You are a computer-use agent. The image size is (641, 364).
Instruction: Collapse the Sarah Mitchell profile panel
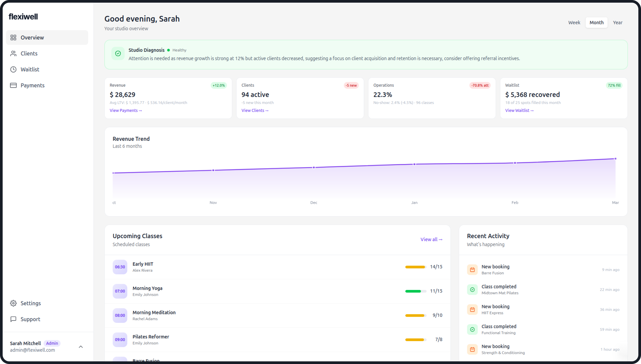pyautogui.click(x=81, y=347)
